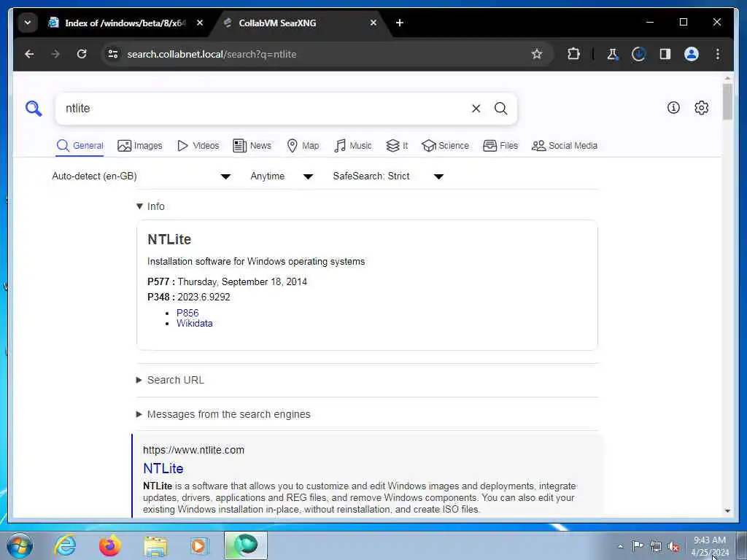Click https://www.ntlite.com result URL
The height and width of the screenshot is (560, 747).
[x=193, y=450]
